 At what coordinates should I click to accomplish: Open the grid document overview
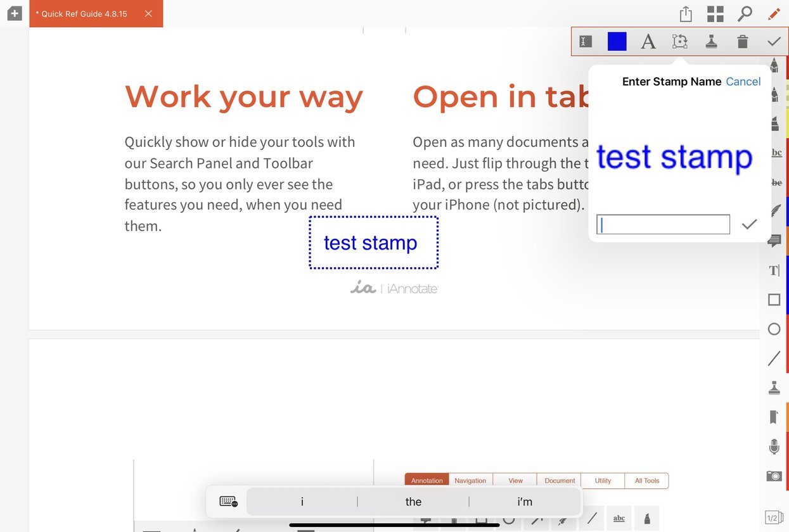pos(715,13)
